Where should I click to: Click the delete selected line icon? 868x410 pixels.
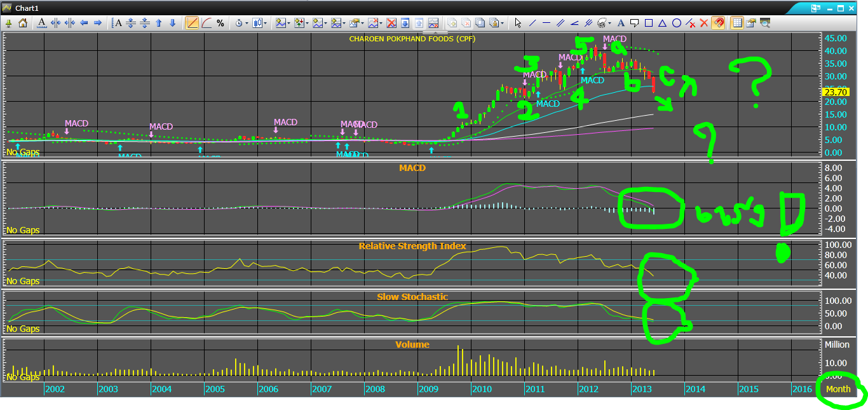(690, 23)
